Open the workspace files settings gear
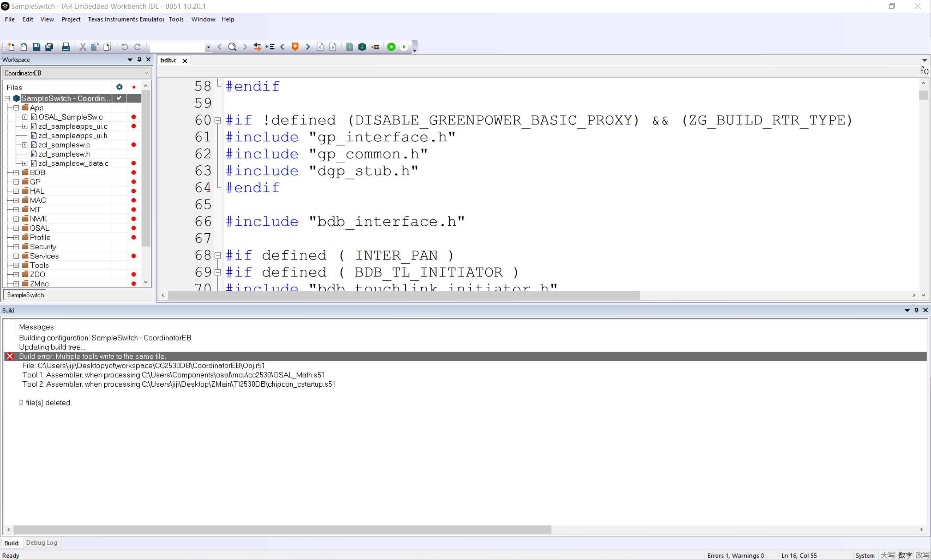Screen dimensions: 931x560 coord(119,87)
